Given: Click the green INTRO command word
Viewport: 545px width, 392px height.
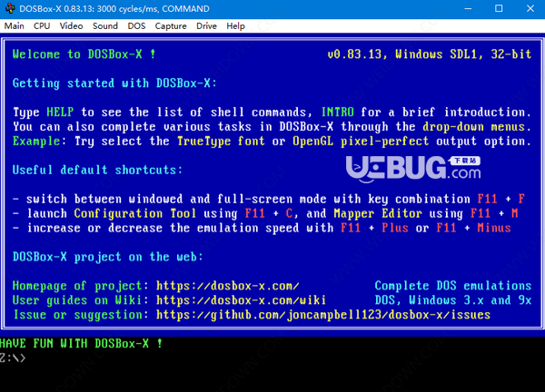Looking at the screenshot, I should point(338,113).
